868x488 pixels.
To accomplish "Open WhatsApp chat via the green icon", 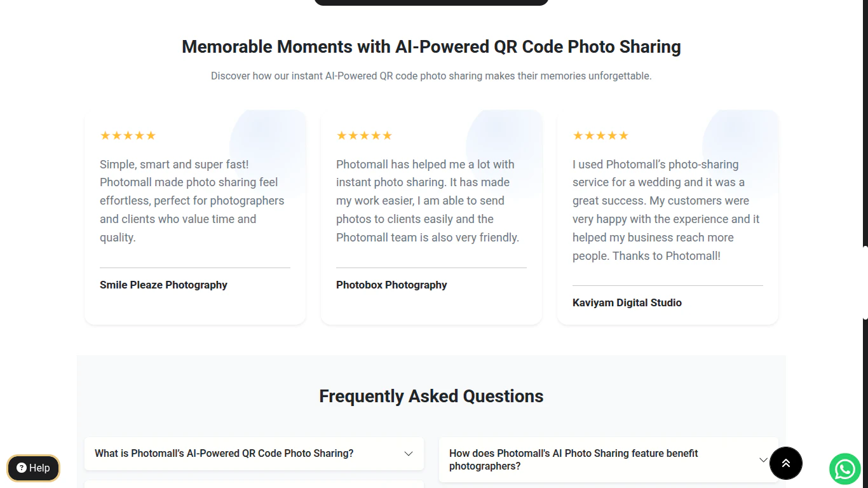I will pos(844,469).
